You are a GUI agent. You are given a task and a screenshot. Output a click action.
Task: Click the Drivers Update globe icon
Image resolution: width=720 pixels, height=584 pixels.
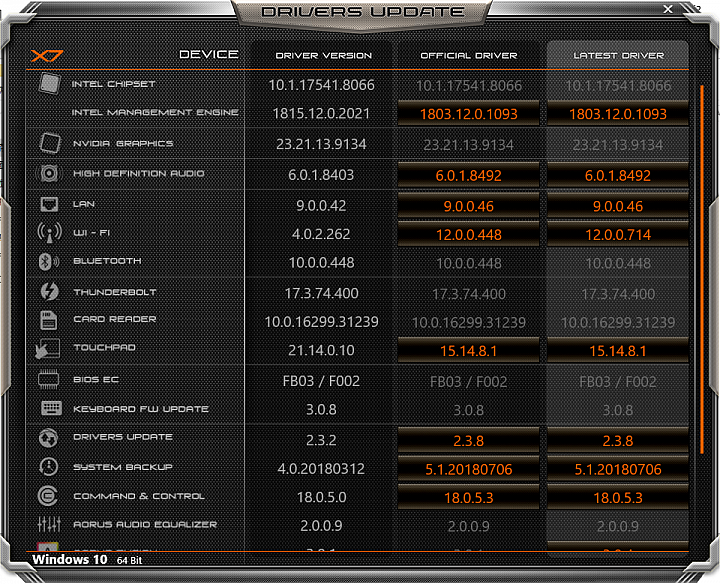pos(48,438)
